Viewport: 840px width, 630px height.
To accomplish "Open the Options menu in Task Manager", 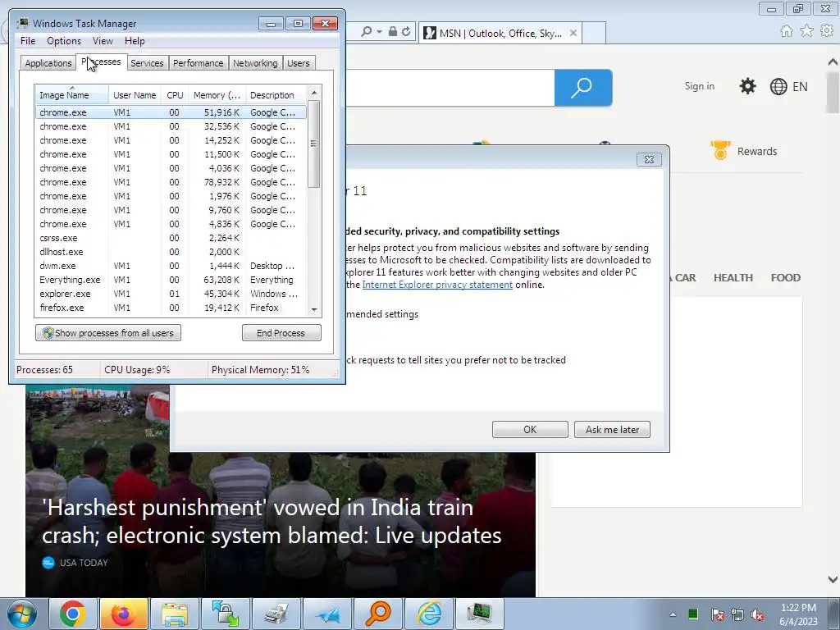I will coord(64,41).
